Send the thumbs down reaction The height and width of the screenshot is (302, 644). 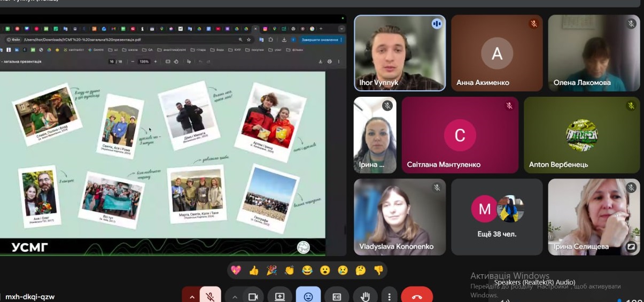click(378, 270)
